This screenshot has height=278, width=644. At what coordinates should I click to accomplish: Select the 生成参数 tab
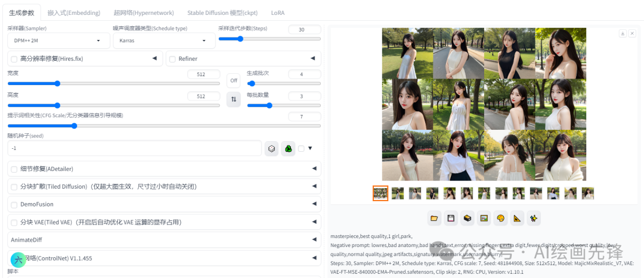click(21, 13)
